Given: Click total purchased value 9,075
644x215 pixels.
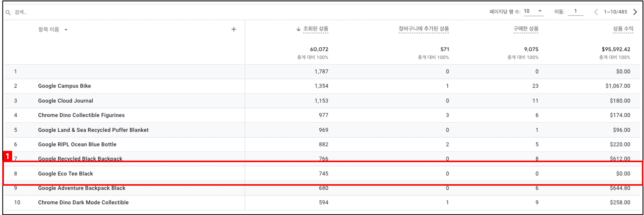Looking at the screenshot, I should point(531,49).
